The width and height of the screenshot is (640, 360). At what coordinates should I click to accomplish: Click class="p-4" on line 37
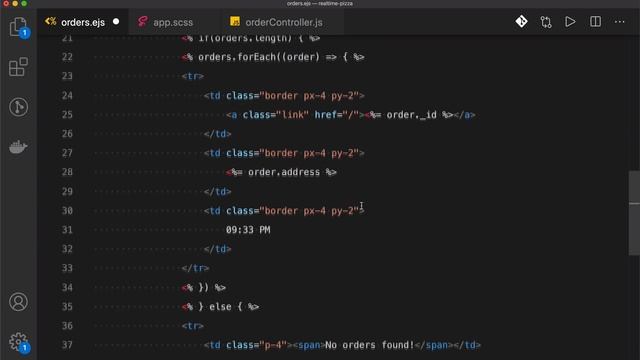[256, 345]
